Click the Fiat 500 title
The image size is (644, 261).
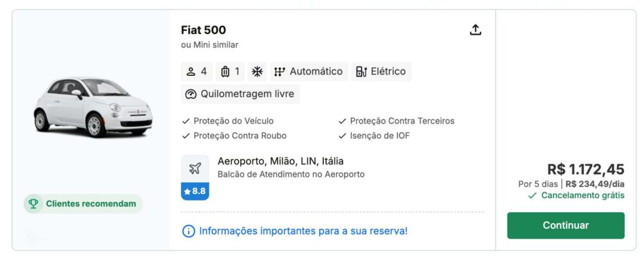(204, 30)
